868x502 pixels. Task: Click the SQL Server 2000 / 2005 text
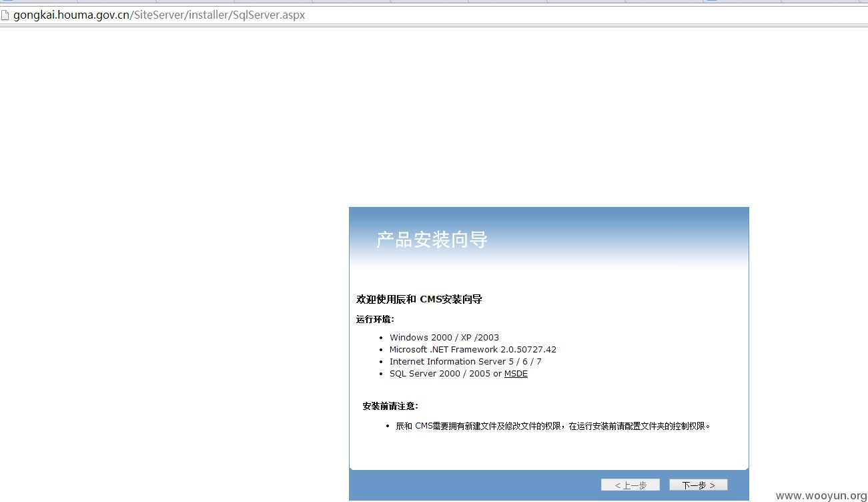pos(440,374)
